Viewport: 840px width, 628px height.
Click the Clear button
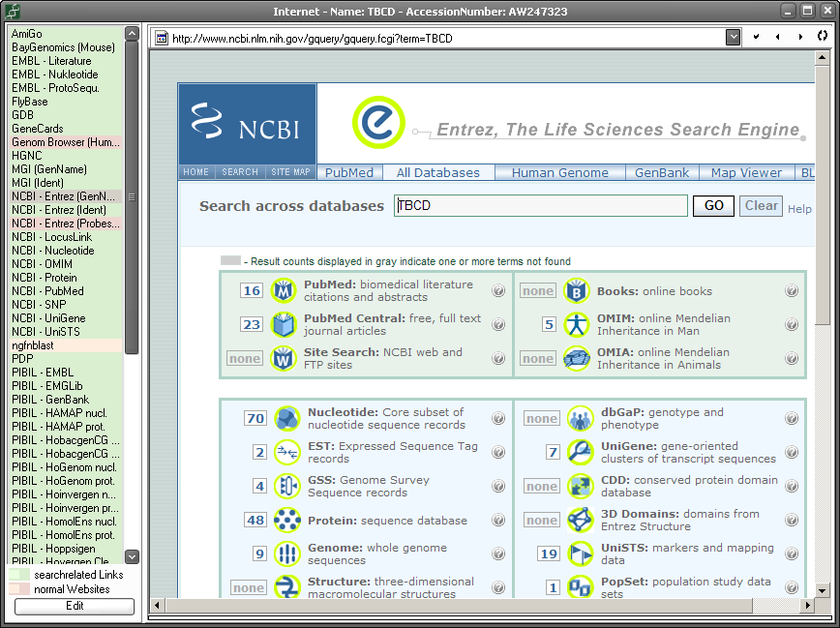pyautogui.click(x=762, y=206)
